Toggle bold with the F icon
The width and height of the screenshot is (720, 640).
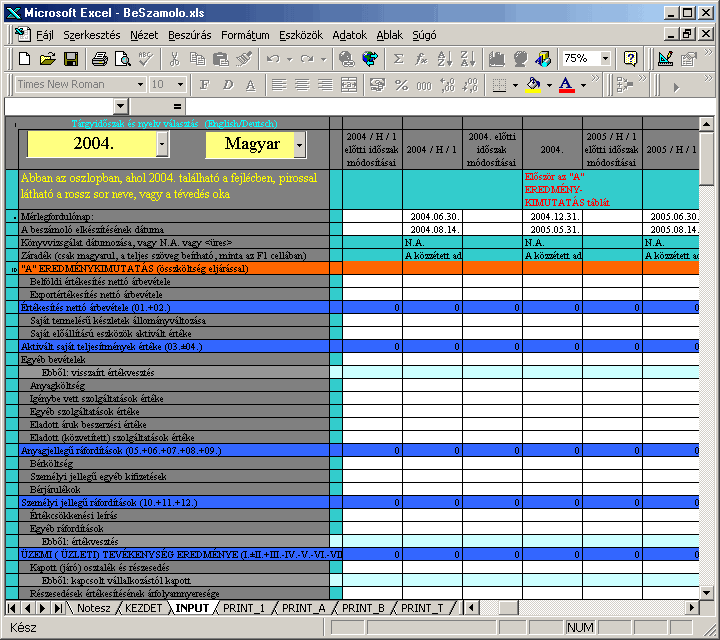[204, 85]
